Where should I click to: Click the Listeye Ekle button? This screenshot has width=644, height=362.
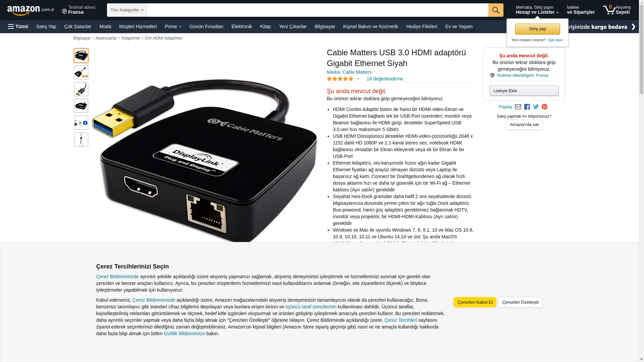tap(524, 91)
